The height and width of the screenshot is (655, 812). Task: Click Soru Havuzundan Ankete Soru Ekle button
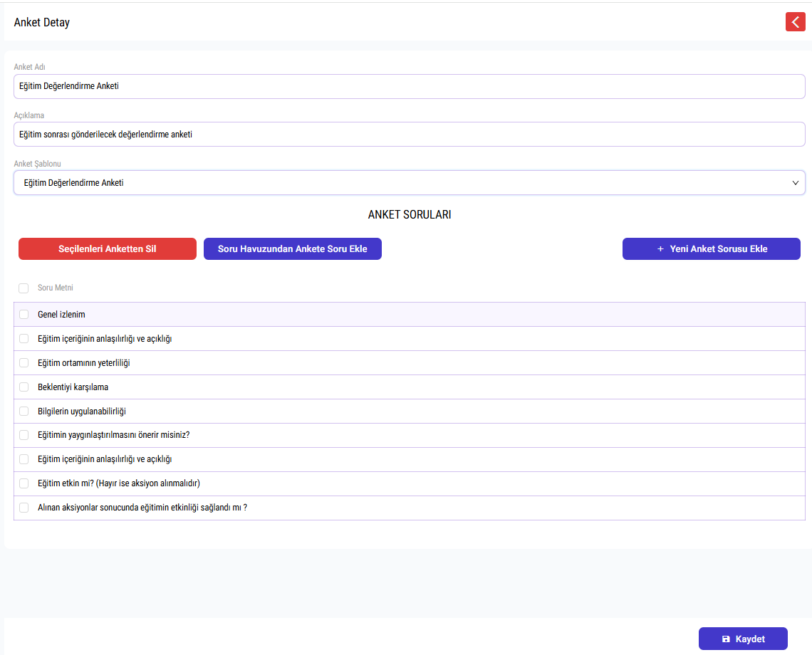point(293,249)
